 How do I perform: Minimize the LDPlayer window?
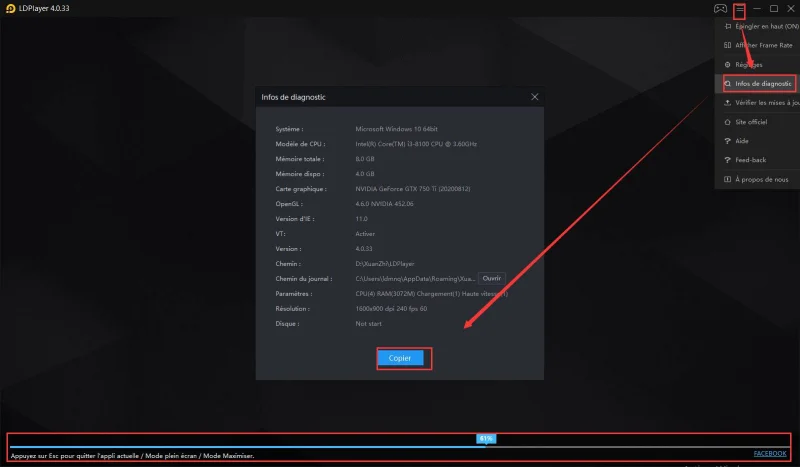click(757, 9)
